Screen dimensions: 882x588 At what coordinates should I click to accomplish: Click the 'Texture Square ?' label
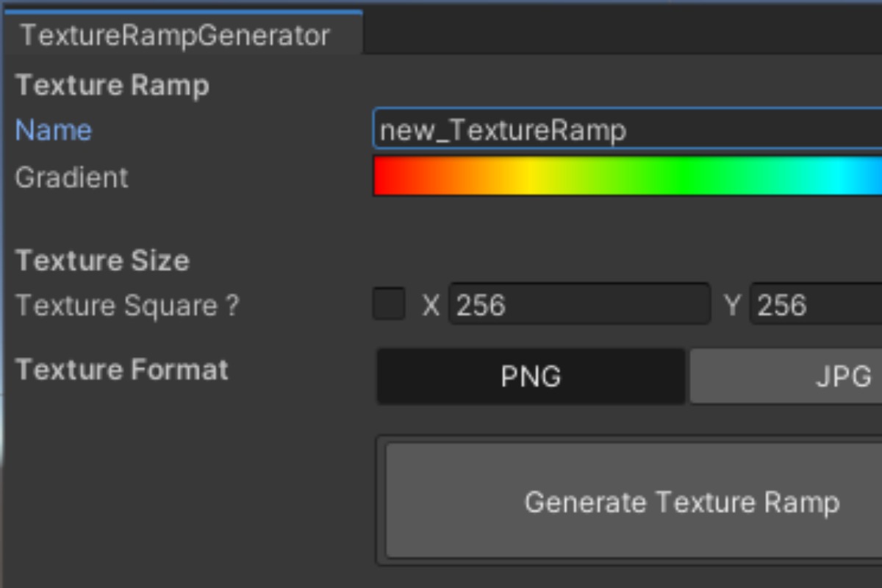coord(127,305)
